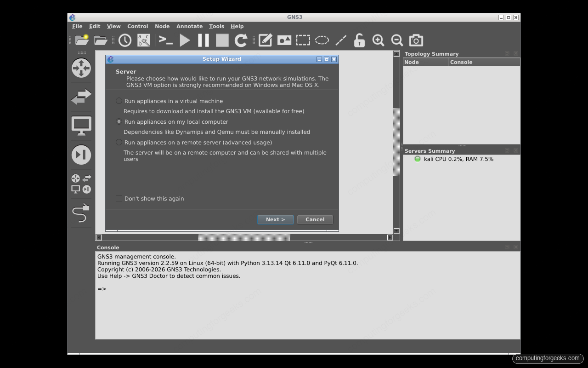588x368 pixels.
Task: Select the Draw rectangle tool
Action: [303, 40]
